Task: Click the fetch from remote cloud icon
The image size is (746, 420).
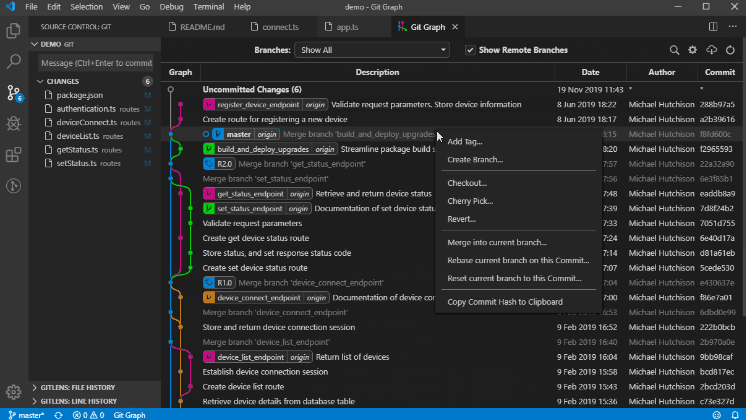Action: coord(711,50)
